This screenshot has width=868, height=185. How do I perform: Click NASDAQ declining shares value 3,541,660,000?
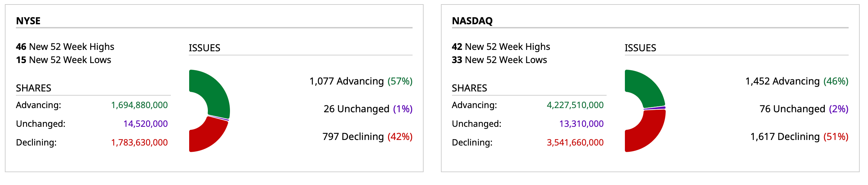[575, 142]
